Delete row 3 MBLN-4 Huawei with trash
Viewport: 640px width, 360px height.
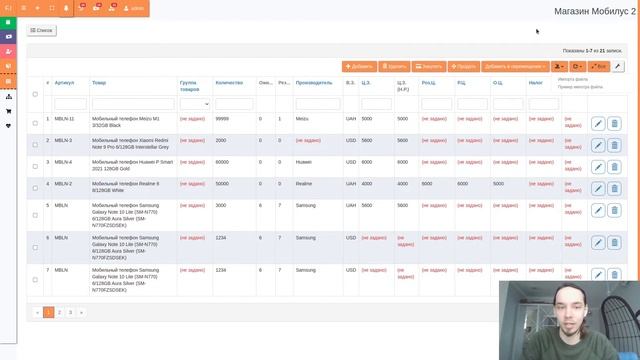pos(614,167)
